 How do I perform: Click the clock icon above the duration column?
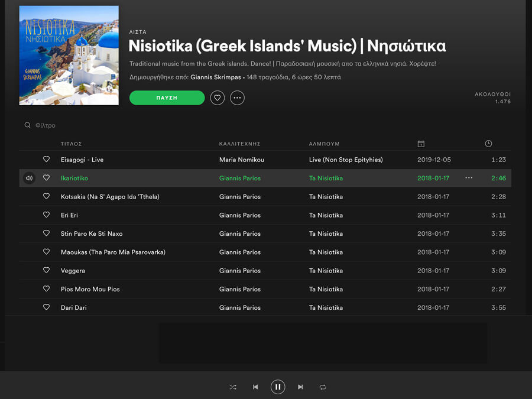[x=488, y=144]
